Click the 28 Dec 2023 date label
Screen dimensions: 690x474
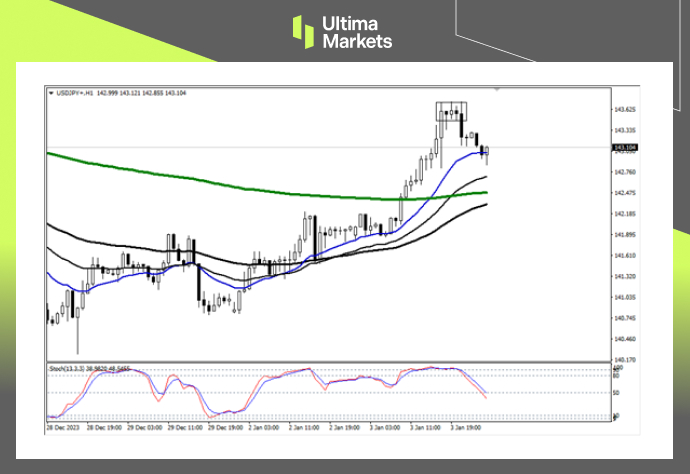pyautogui.click(x=62, y=426)
